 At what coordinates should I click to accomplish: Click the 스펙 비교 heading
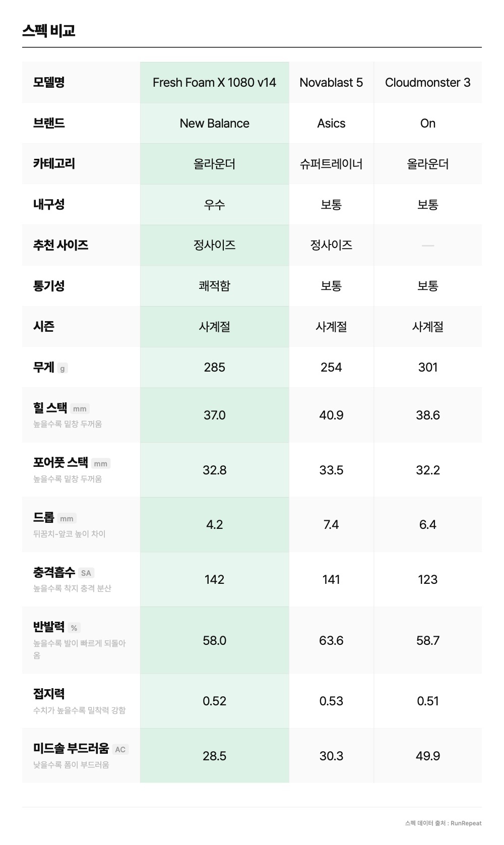(49, 31)
